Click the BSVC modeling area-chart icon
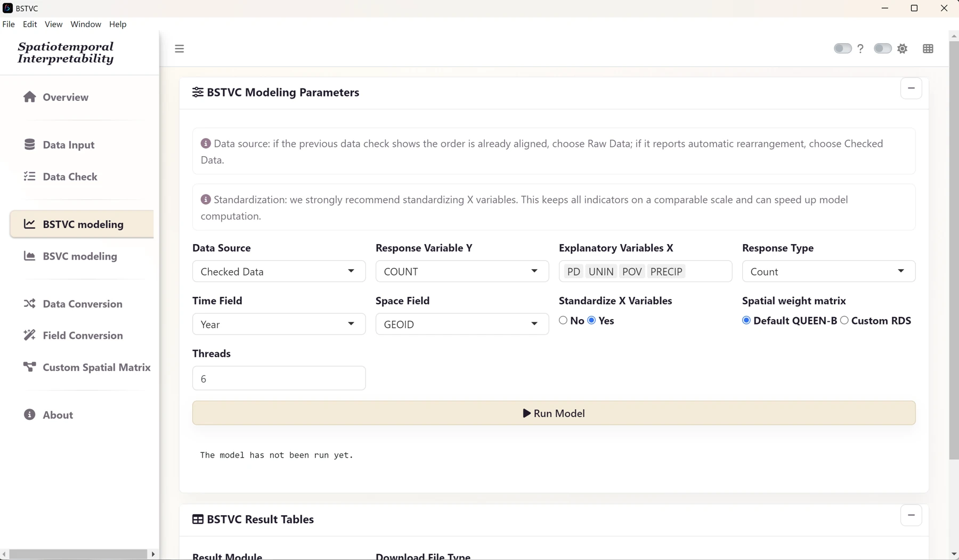This screenshot has width=959, height=560. click(x=30, y=256)
